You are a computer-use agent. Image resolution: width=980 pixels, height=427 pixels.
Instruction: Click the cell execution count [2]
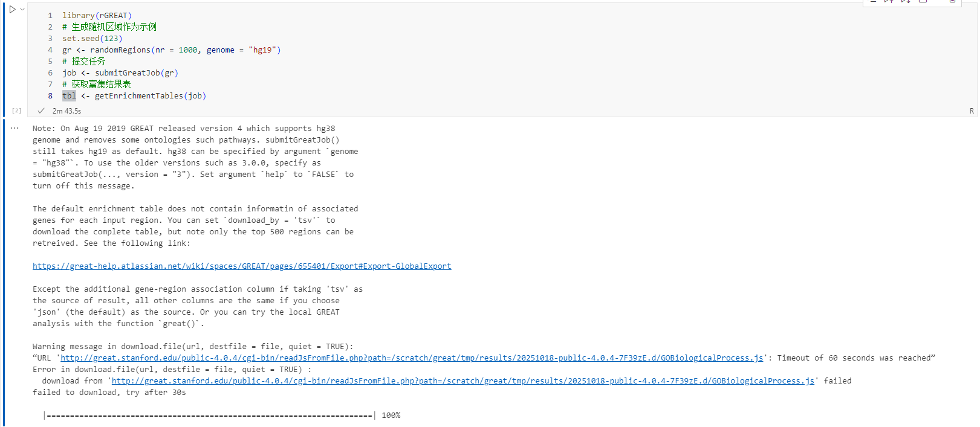pyautogui.click(x=16, y=111)
